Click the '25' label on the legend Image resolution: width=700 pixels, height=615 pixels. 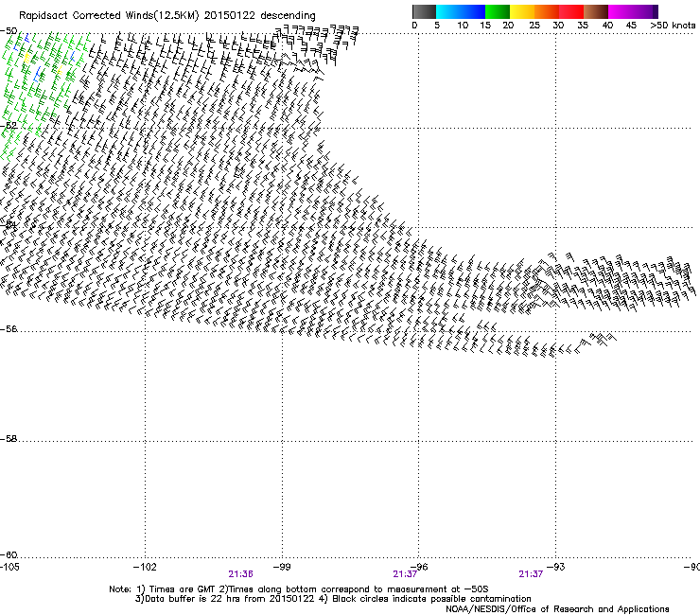tap(534, 26)
